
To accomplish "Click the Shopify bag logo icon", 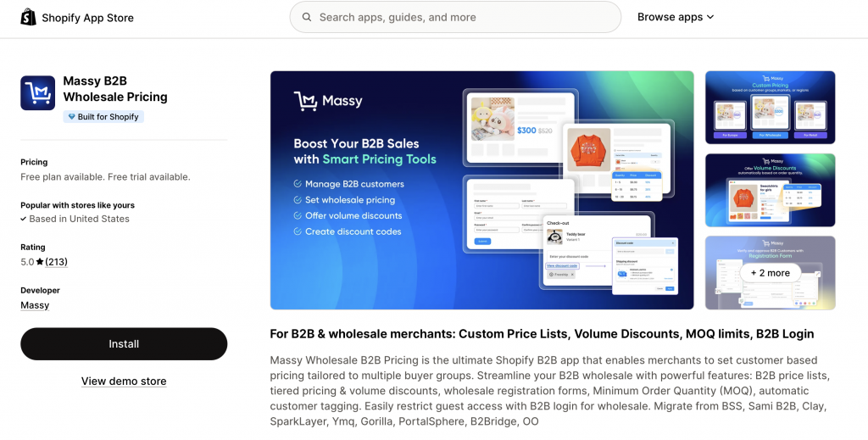I will (x=28, y=17).
